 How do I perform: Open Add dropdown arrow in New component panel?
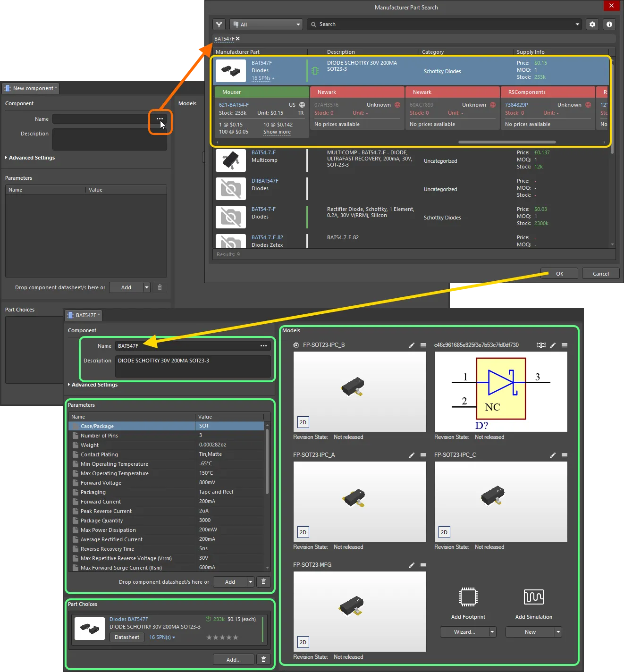147,287
